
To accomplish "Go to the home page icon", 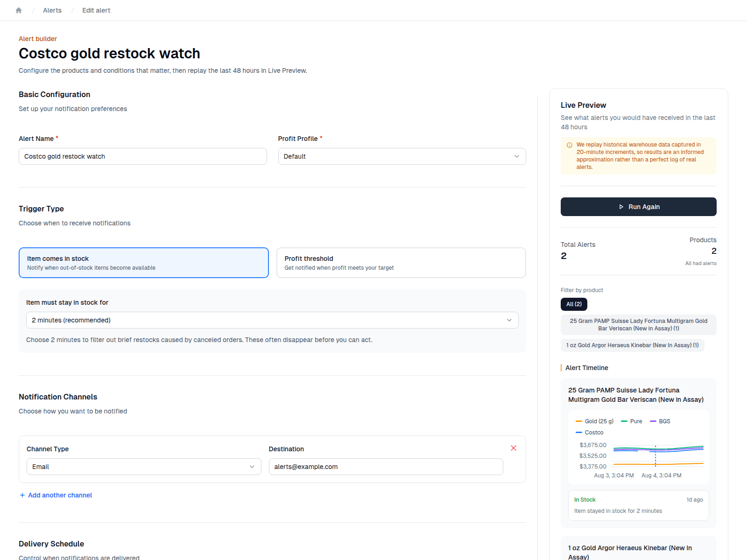I will click(x=19, y=10).
